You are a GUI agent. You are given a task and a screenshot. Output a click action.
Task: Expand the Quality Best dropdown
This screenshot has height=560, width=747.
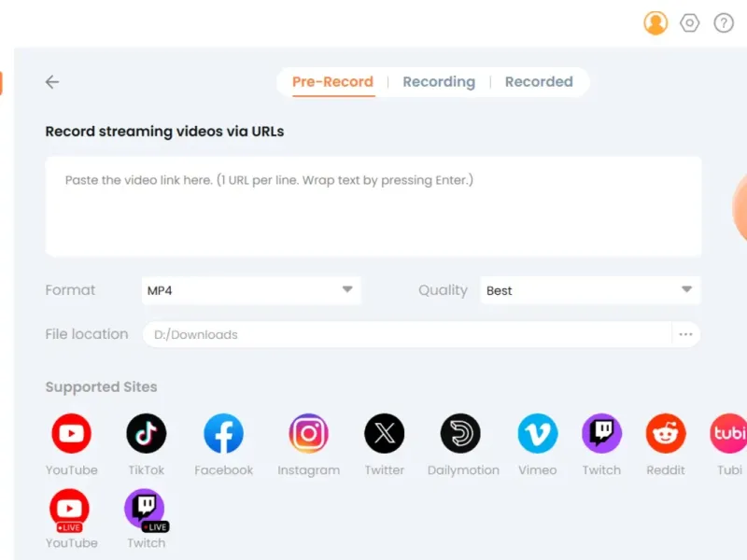pos(590,290)
